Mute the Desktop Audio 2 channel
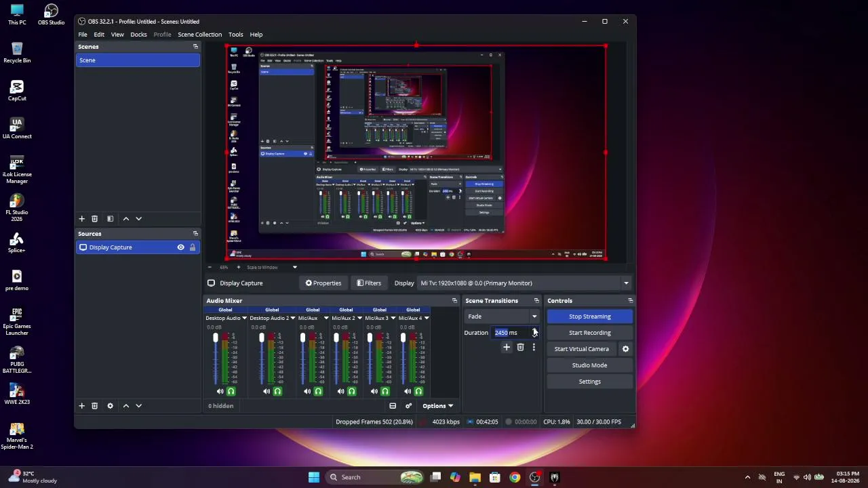Viewport: 868px width, 488px height. click(266, 392)
